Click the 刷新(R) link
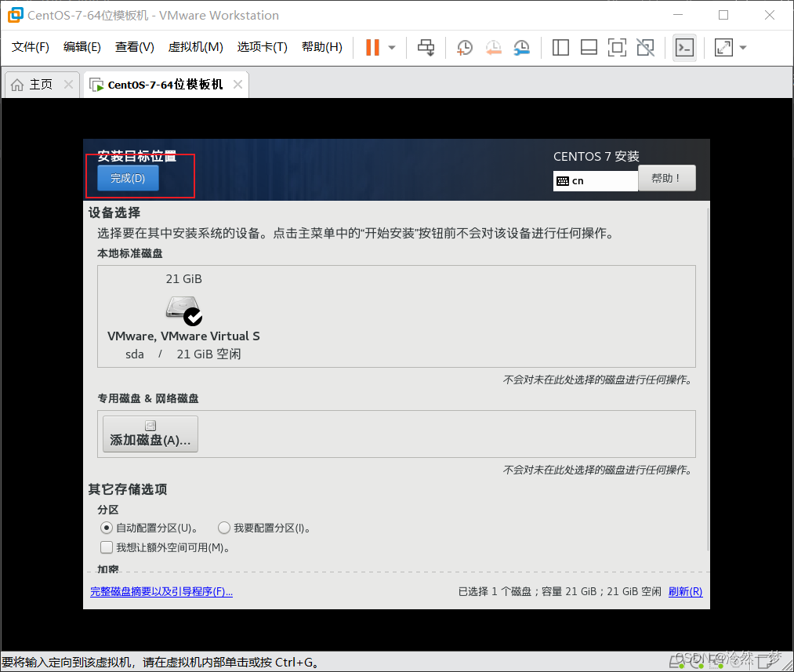The image size is (794, 672). 685,591
